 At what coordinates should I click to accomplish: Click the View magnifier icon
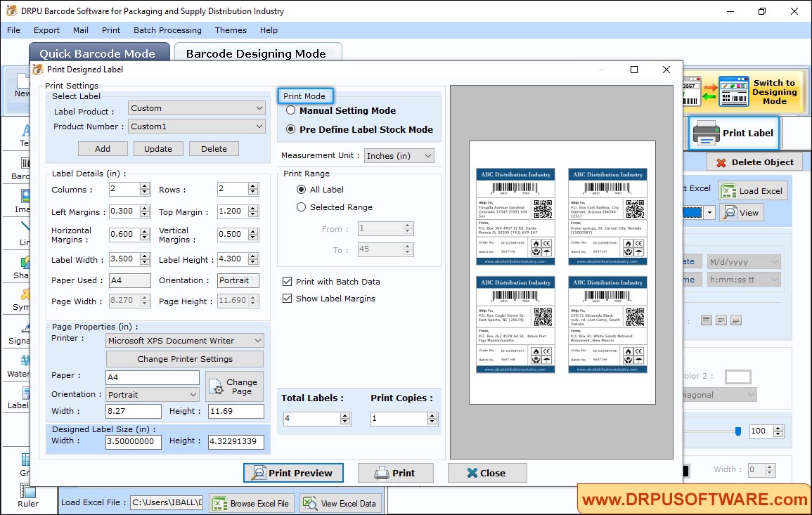coord(730,213)
